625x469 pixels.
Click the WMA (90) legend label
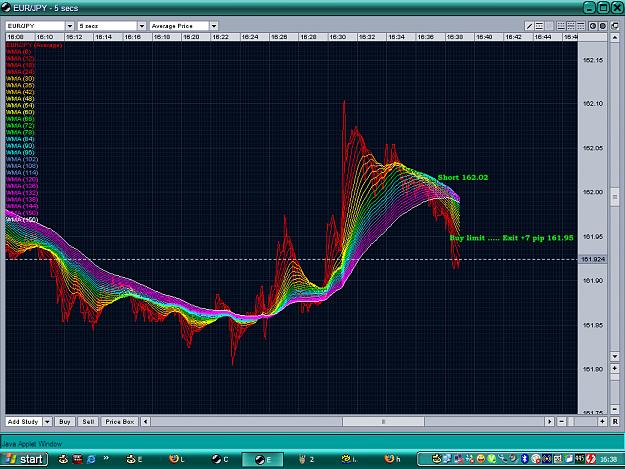(x=20, y=146)
